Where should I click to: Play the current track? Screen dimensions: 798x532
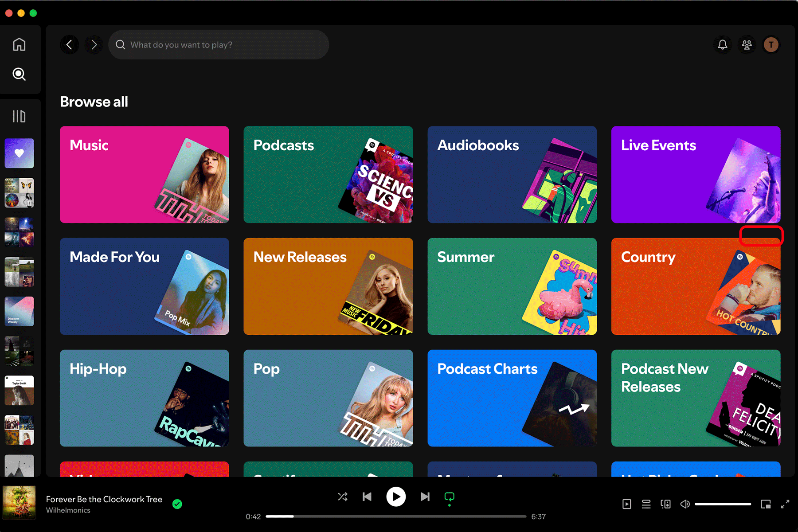(x=396, y=497)
